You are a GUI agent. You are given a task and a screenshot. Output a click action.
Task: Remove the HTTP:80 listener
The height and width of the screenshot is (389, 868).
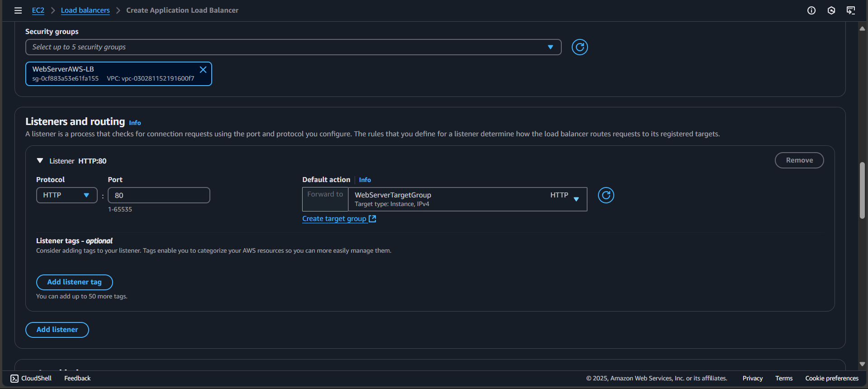tap(799, 160)
